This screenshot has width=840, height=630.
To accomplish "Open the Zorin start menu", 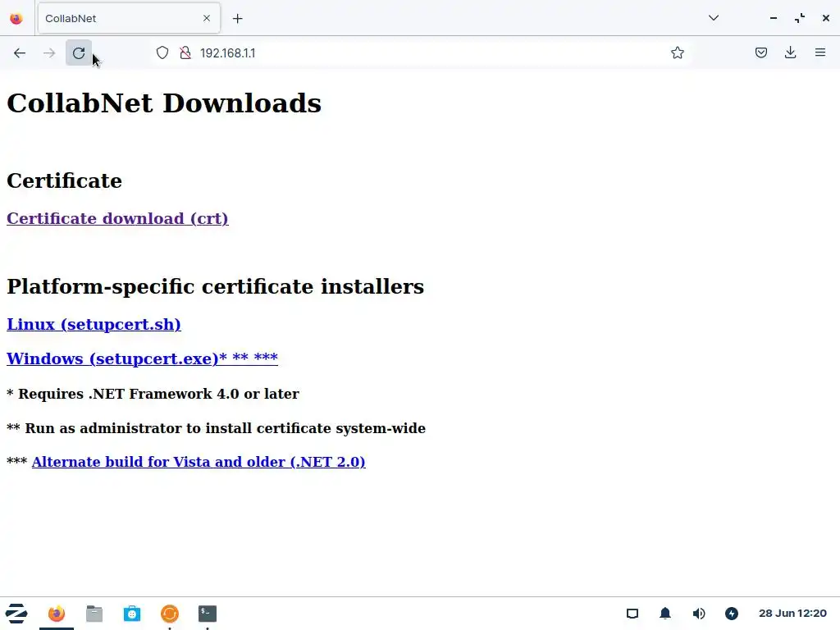I will point(16,614).
